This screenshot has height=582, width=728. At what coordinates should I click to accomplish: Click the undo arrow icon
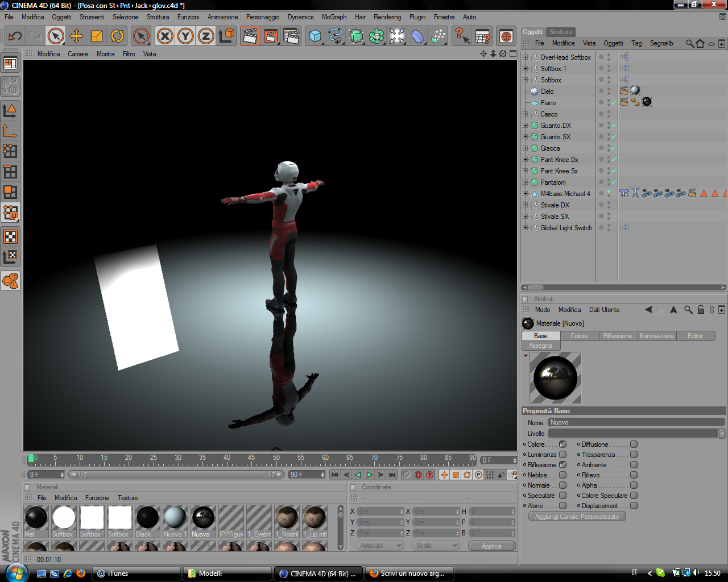click(x=15, y=36)
